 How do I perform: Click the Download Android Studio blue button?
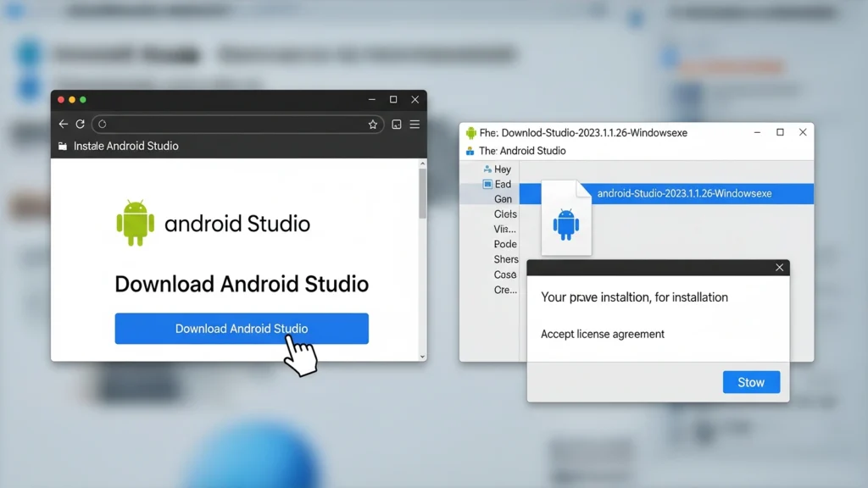coord(242,329)
